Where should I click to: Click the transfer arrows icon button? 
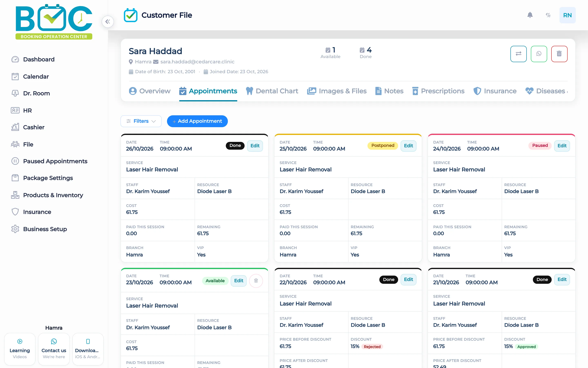[519, 54]
